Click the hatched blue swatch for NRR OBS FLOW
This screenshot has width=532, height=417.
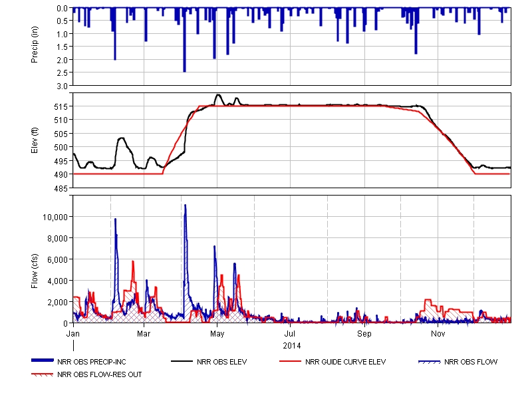[430, 362]
